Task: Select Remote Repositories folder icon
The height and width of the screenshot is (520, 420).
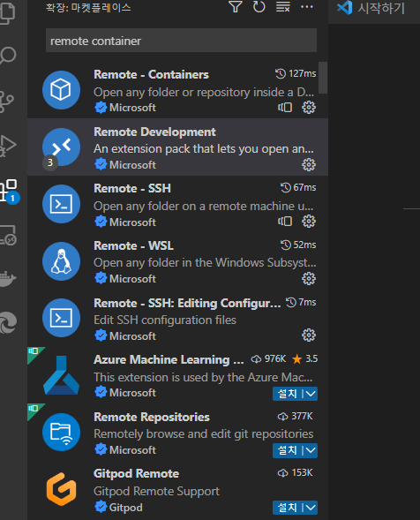Action: click(x=61, y=432)
